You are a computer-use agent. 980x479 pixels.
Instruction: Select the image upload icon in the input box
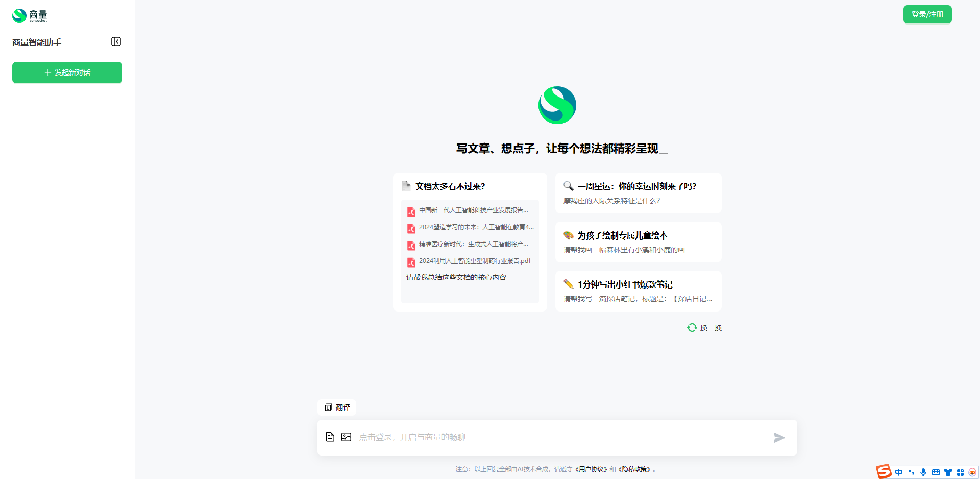pos(346,437)
